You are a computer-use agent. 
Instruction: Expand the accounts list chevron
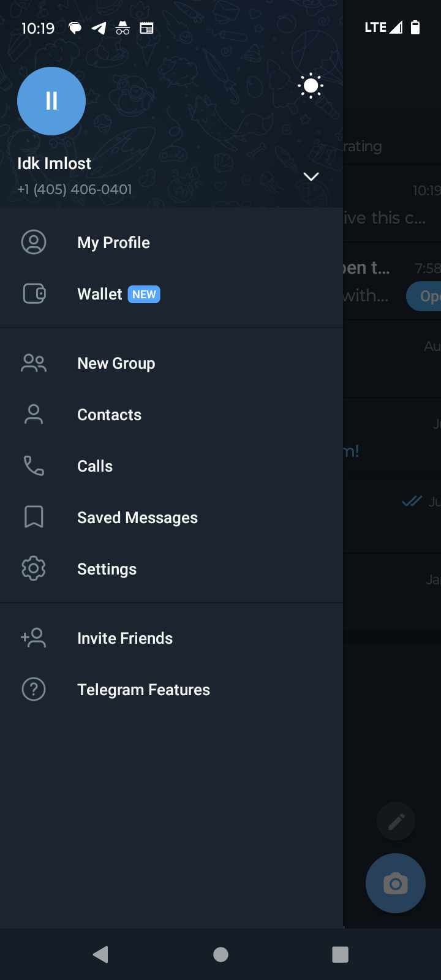(311, 176)
